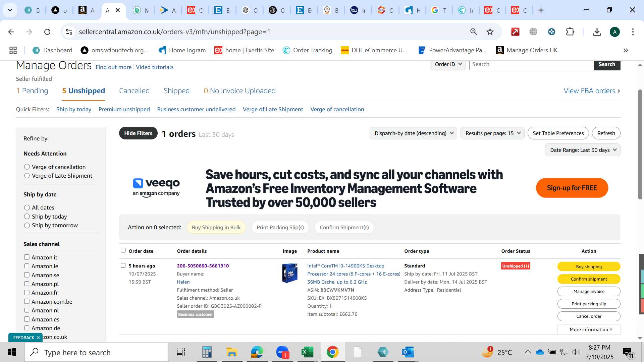Open Chrome profile avatar A
This screenshot has height=362, width=644.
pos(614,32)
